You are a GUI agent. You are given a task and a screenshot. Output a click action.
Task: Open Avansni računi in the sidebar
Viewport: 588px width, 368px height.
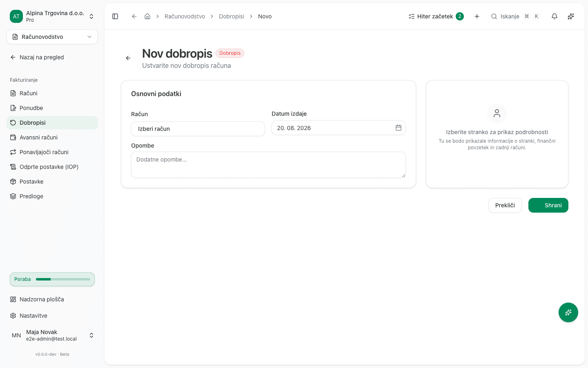tap(52, 137)
